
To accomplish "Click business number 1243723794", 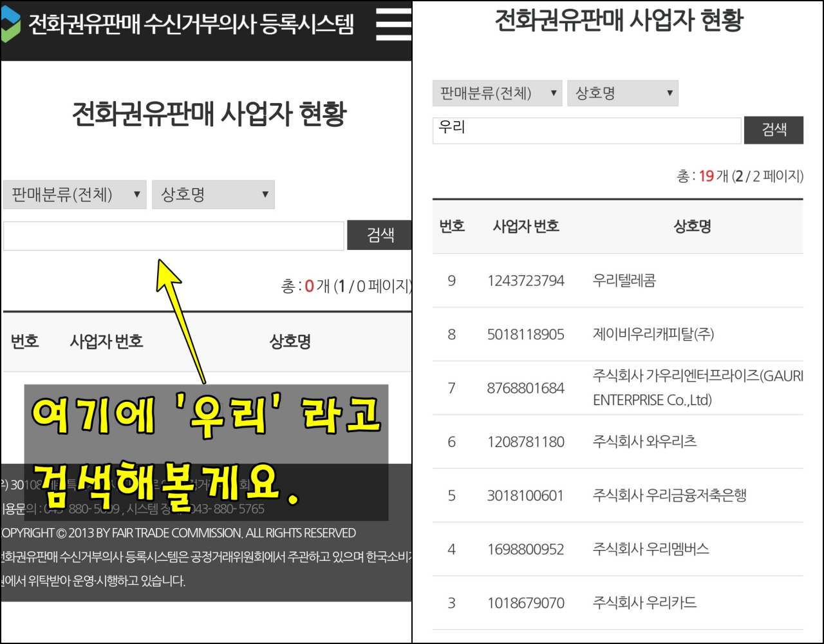I will pyautogui.click(x=526, y=281).
